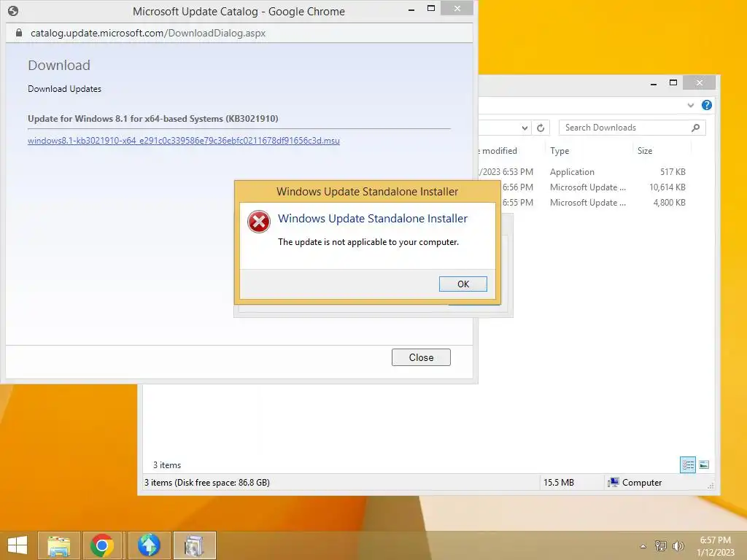Show hidden system tray icons
The image size is (747, 560).
click(643, 546)
